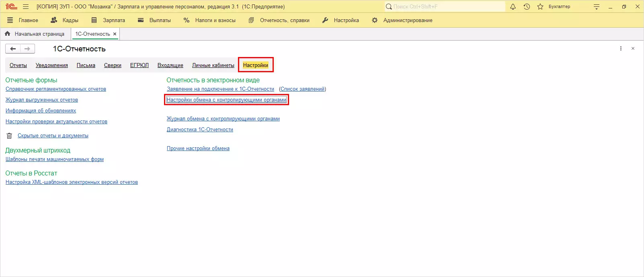Switch to the Письма tab
644x277 pixels.
86,65
